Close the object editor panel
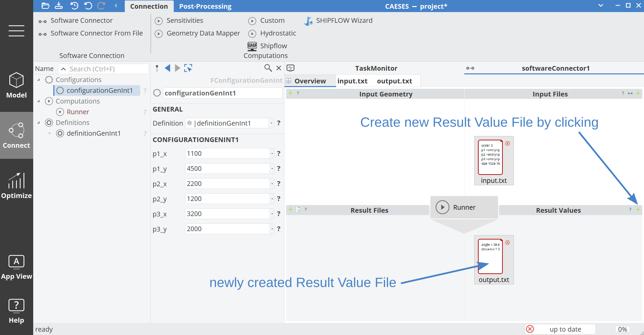 coord(279,68)
